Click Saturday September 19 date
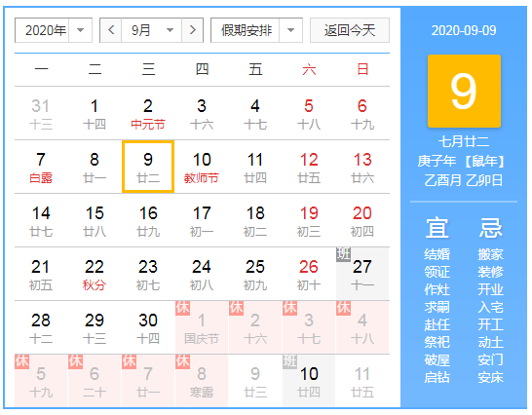 (x=309, y=220)
